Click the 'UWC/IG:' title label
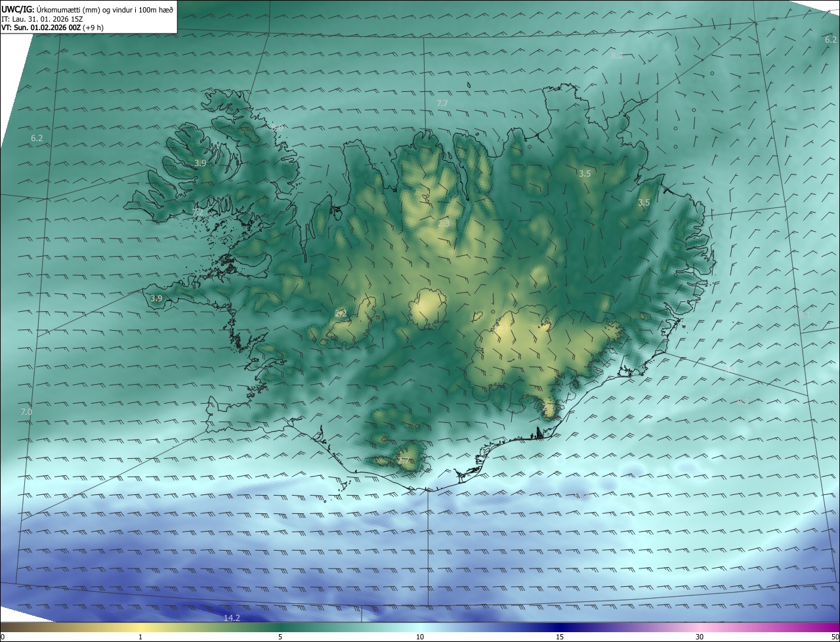The width and height of the screenshot is (840, 642). (18, 9)
